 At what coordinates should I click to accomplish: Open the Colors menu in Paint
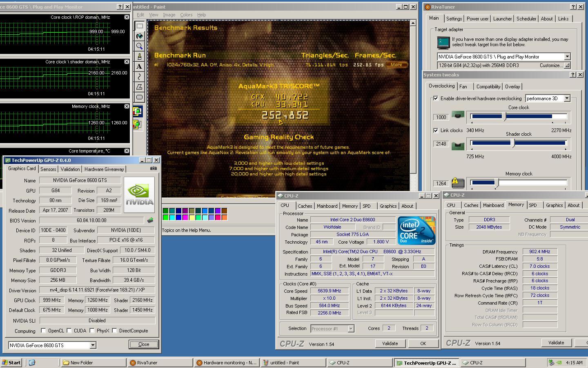pos(186,15)
